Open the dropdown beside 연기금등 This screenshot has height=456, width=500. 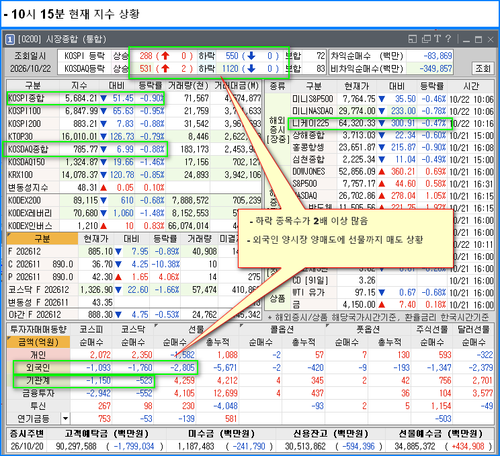(x=65, y=418)
